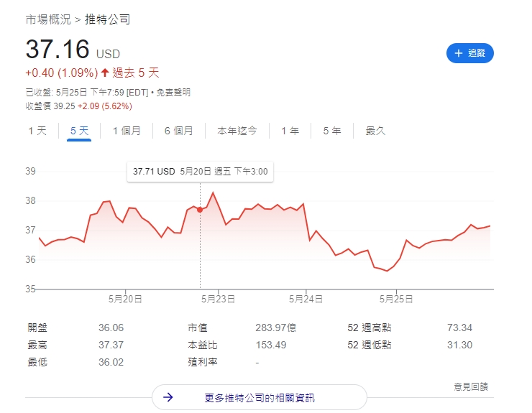Click the 52 週高點 value 73.34
The height and width of the screenshot is (413, 532).
(x=459, y=328)
